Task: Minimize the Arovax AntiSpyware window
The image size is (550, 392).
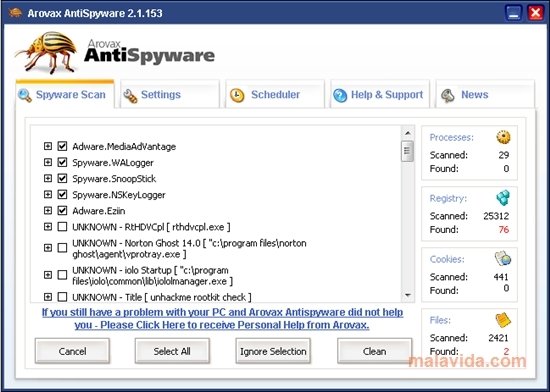Action: (x=514, y=13)
